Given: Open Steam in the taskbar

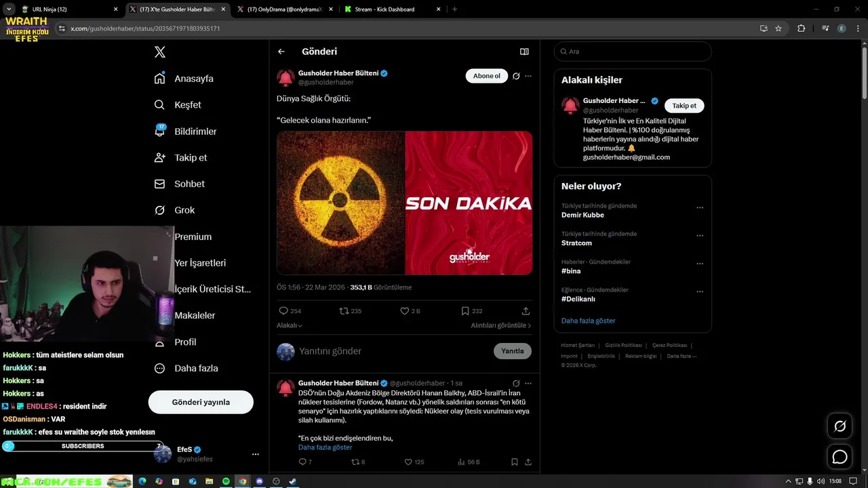Looking at the screenshot, I should click(292, 481).
